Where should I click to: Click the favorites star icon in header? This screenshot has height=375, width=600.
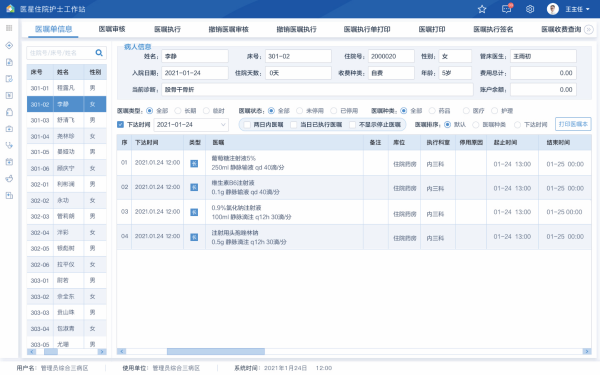coord(482,9)
